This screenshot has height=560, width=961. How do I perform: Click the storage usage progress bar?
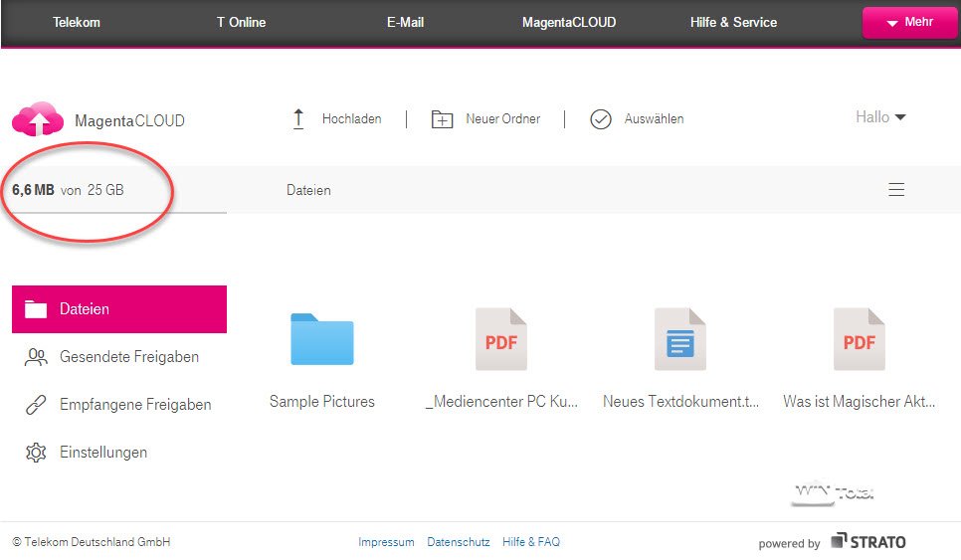tap(119, 213)
